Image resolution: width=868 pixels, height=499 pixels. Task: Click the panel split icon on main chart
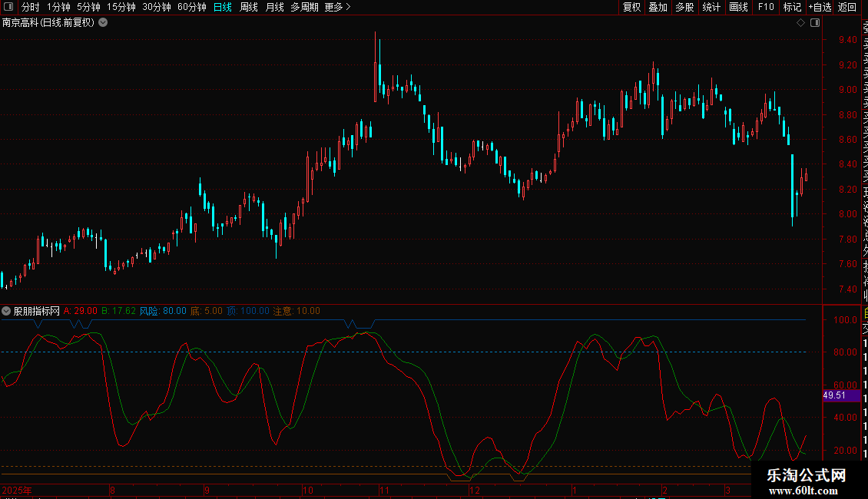click(815, 23)
